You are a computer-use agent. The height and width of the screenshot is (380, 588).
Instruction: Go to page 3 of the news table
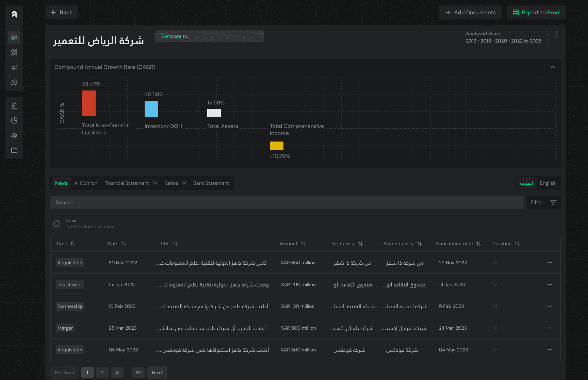click(x=117, y=373)
